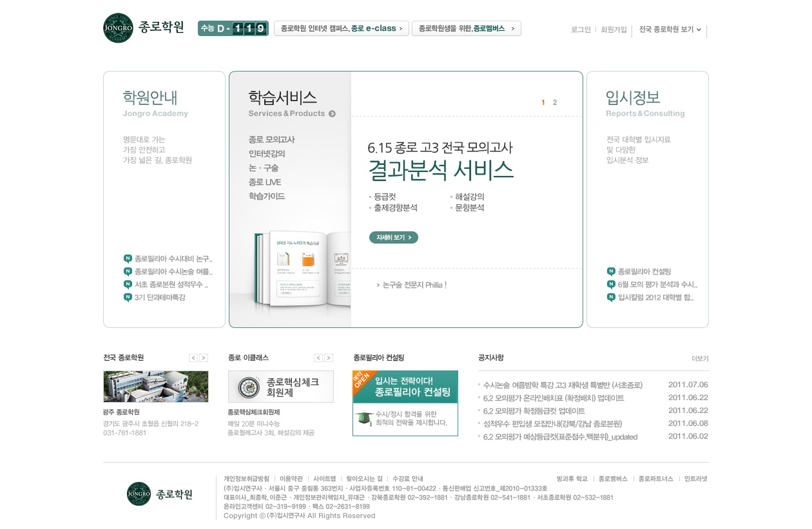
Task: Click the 방과후 학교 footer link
Action: click(x=572, y=479)
